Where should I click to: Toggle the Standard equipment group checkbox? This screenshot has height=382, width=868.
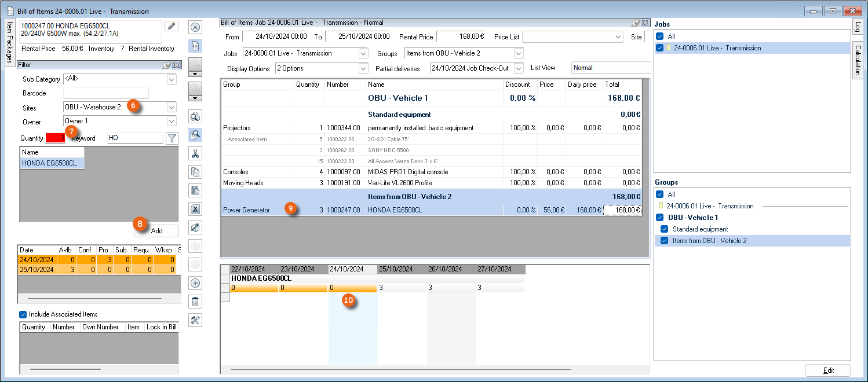click(665, 229)
